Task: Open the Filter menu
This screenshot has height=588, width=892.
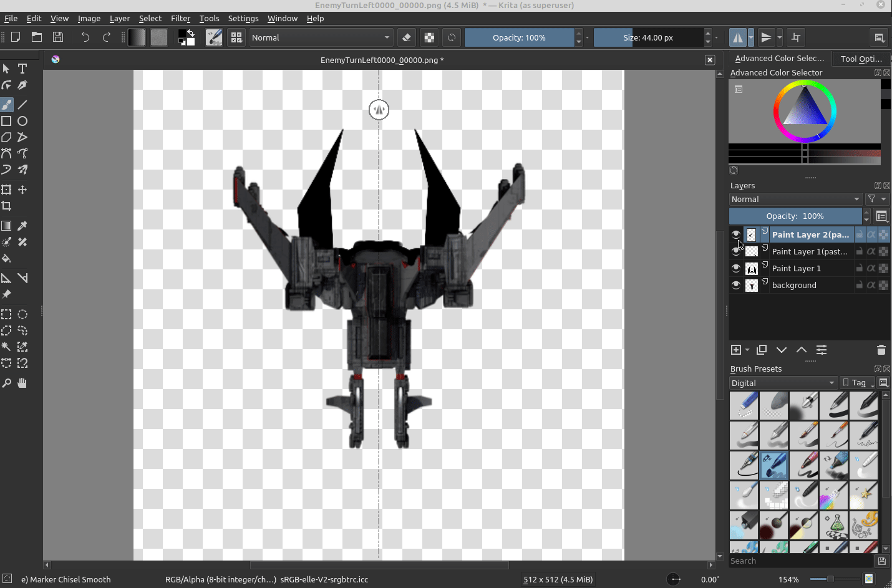Action: click(181, 18)
